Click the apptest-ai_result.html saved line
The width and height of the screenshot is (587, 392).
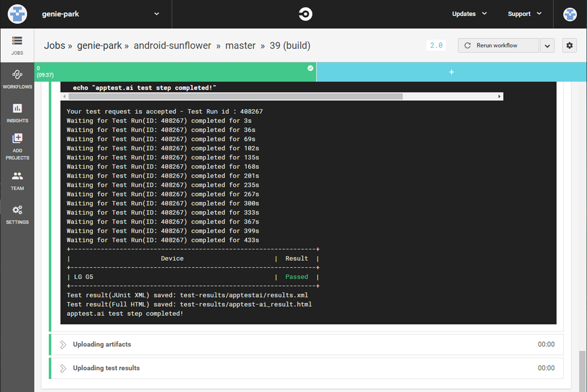point(189,304)
